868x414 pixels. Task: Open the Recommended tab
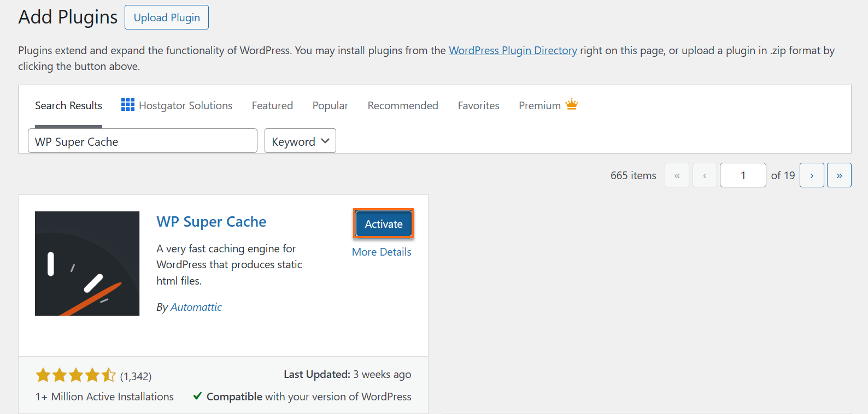(x=403, y=105)
